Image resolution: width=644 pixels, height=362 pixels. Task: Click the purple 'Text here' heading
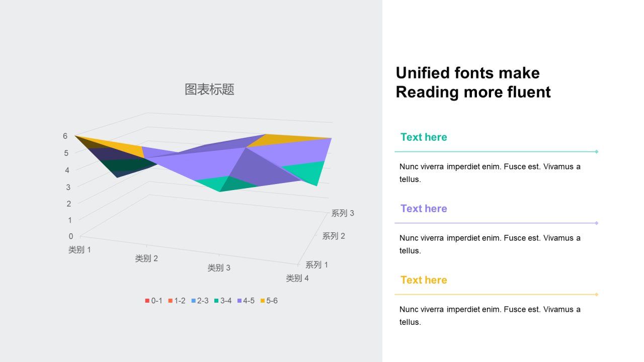tap(424, 209)
